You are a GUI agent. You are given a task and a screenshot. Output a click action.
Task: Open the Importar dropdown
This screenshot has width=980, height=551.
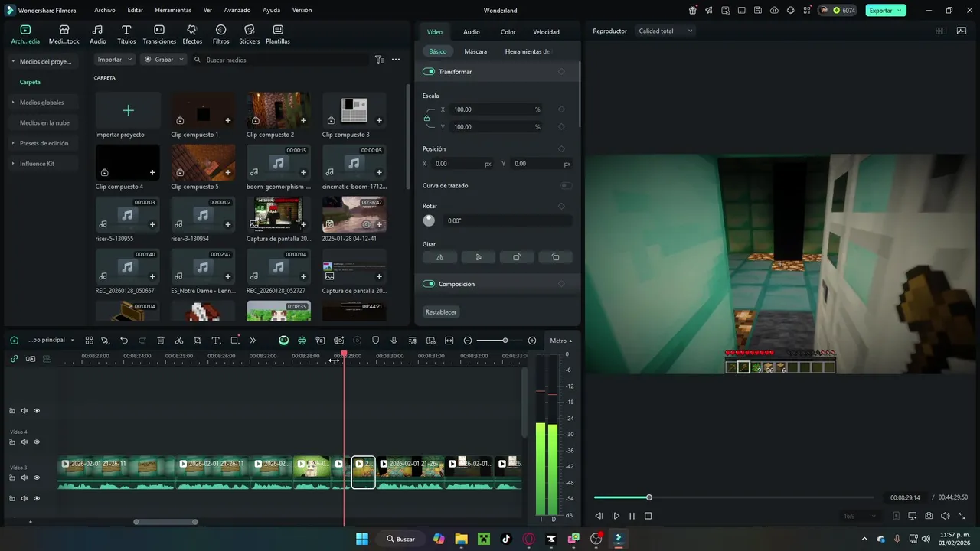pos(115,60)
